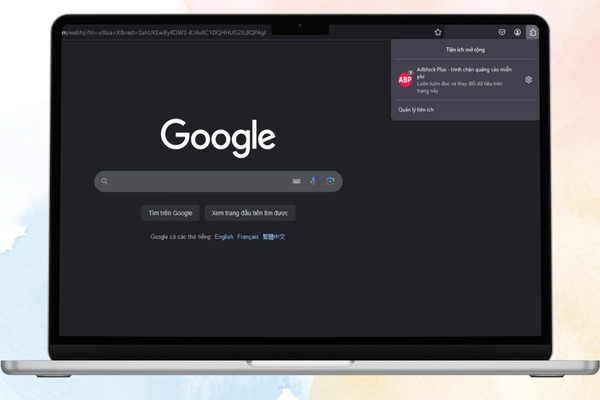This screenshot has height=400, width=600.
Task: Click the Google logo
Action: pyautogui.click(x=218, y=138)
